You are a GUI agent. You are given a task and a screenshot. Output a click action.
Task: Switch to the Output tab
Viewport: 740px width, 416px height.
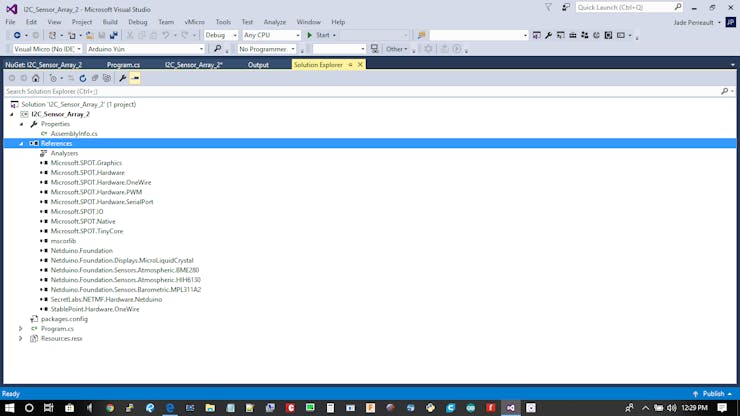point(258,65)
